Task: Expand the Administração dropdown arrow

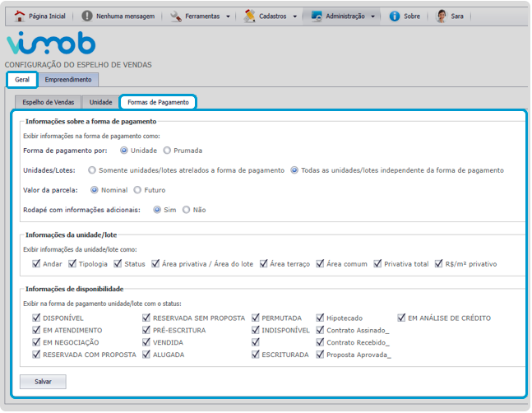Action: (372, 16)
